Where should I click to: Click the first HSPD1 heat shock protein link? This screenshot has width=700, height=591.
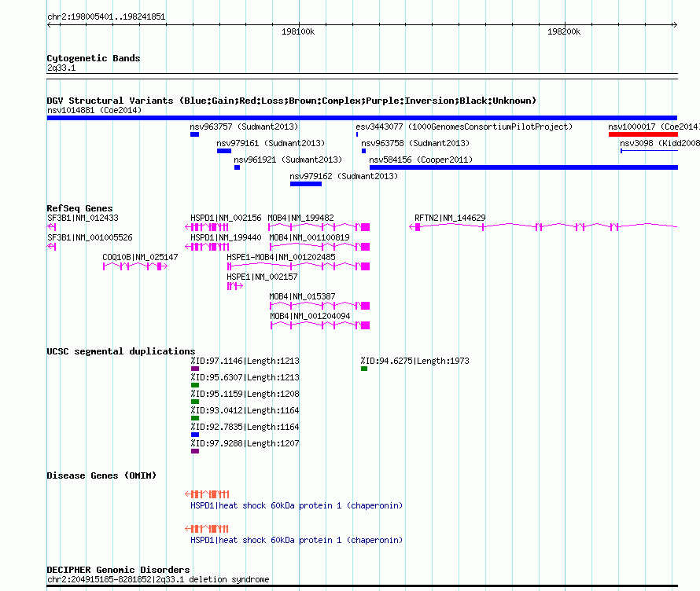tap(297, 505)
